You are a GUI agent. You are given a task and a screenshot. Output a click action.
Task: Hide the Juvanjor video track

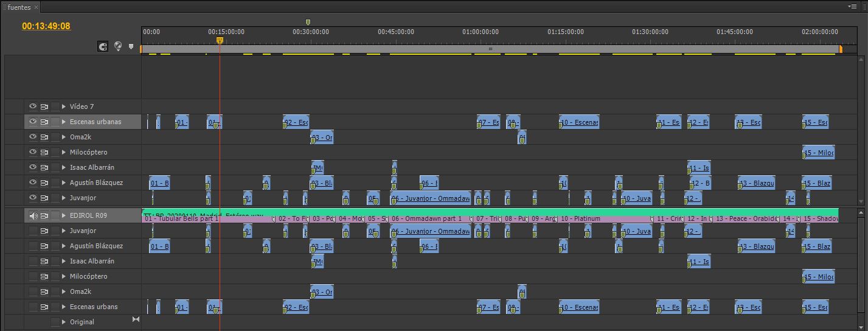coord(33,198)
